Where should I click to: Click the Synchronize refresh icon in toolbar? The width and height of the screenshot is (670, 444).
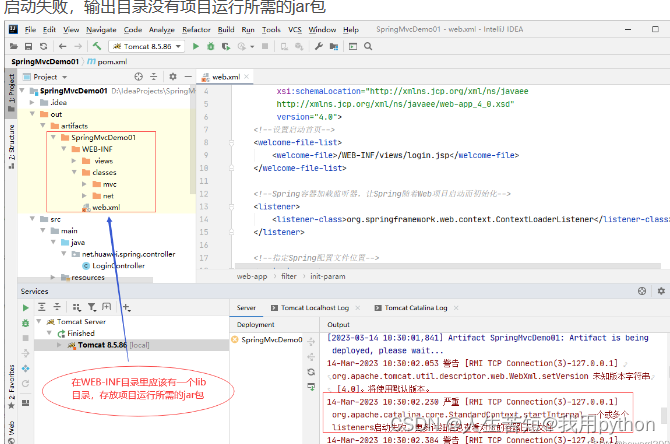[44, 46]
